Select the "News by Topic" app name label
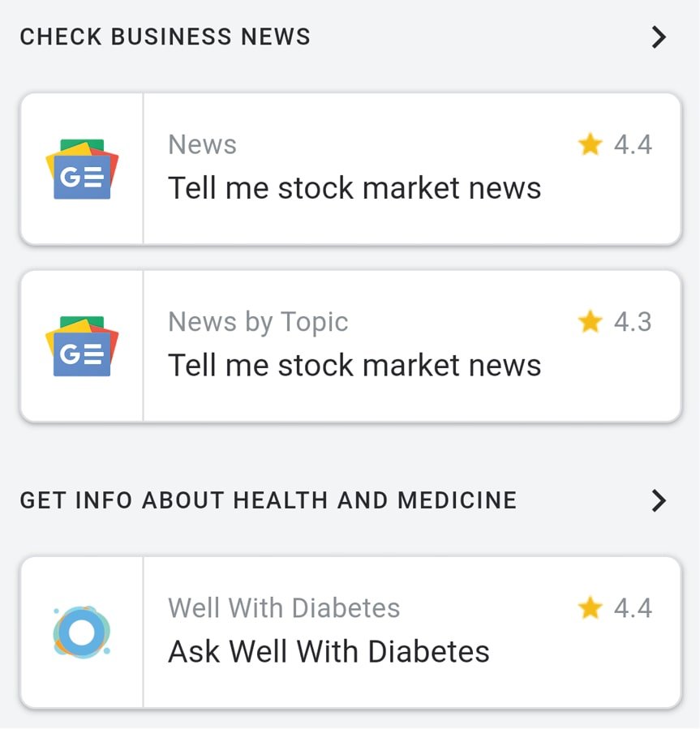700x729 pixels. click(258, 323)
